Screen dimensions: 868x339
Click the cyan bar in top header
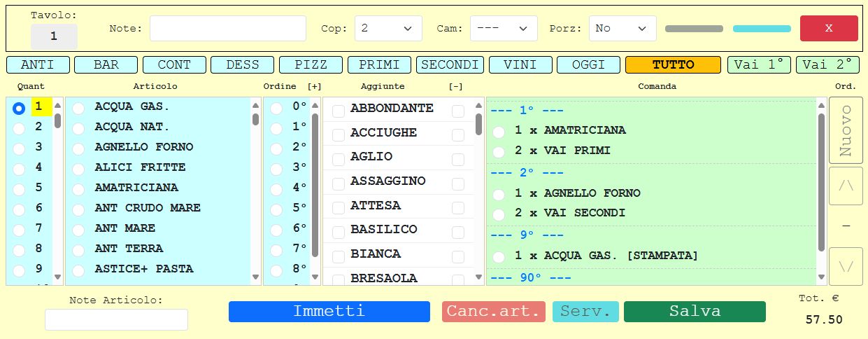click(x=762, y=29)
